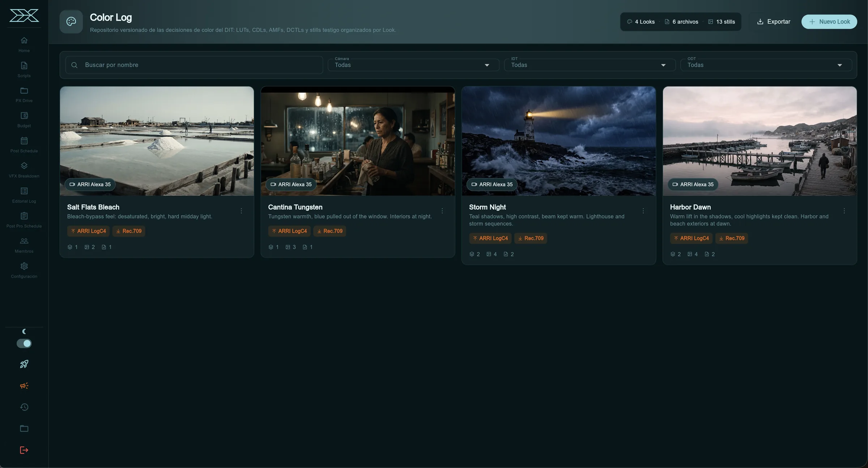The image size is (868, 468).
Task: Click the Nuevo Look button
Action: tap(829, 22)
